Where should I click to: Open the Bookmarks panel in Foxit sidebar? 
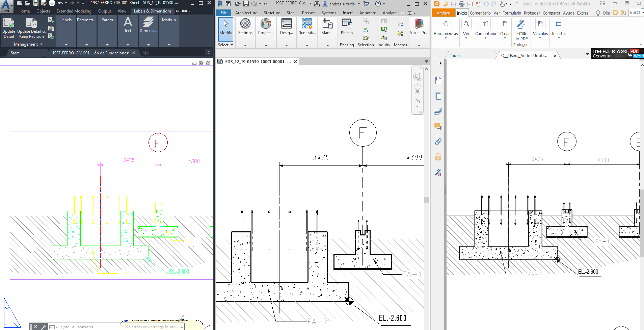[x=438, y=80]
